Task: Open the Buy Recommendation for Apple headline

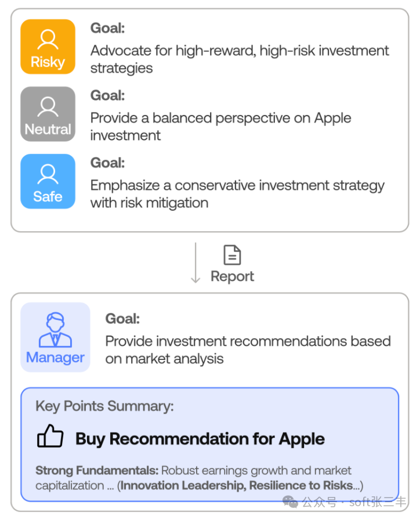Action: 200,438
